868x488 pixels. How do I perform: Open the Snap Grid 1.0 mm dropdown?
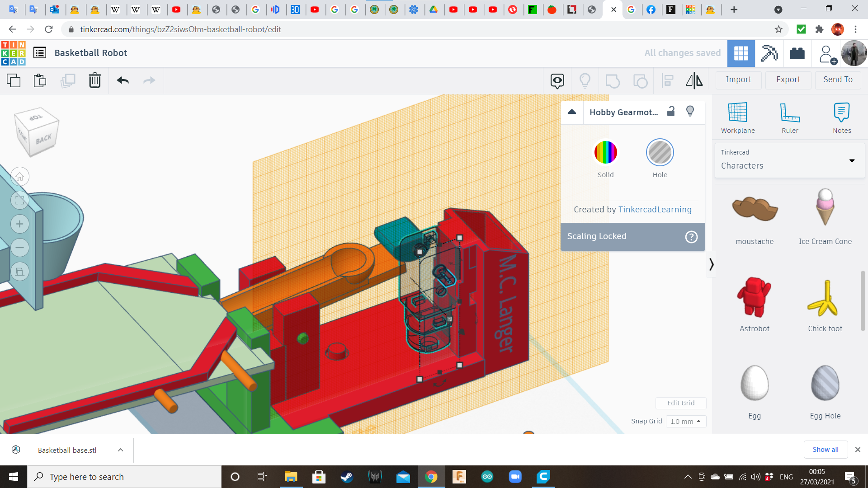(685, 421)
